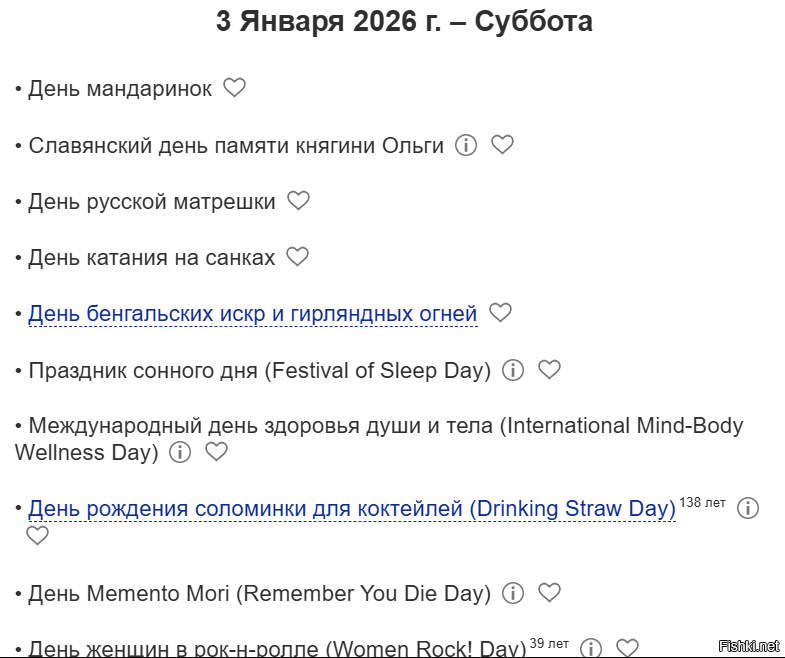Click heart next to княгини Ольги day
This screenshot has width=785, height=658.
pyautogui.click(x=502, y=145)
